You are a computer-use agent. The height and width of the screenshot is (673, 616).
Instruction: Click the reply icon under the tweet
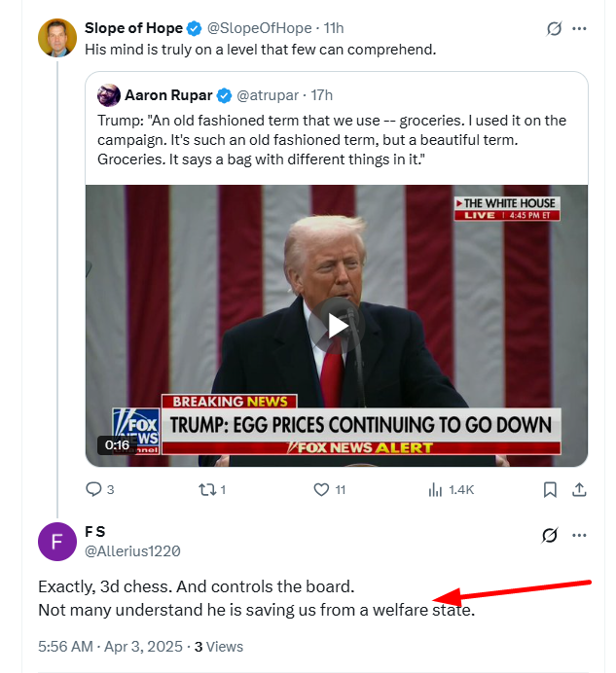click(93, 489)
